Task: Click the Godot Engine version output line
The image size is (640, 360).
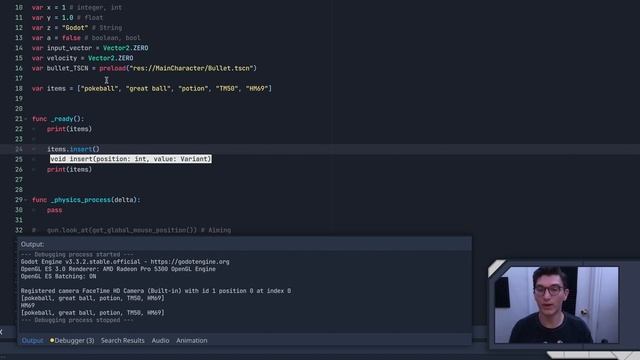Action: (125, 262)
